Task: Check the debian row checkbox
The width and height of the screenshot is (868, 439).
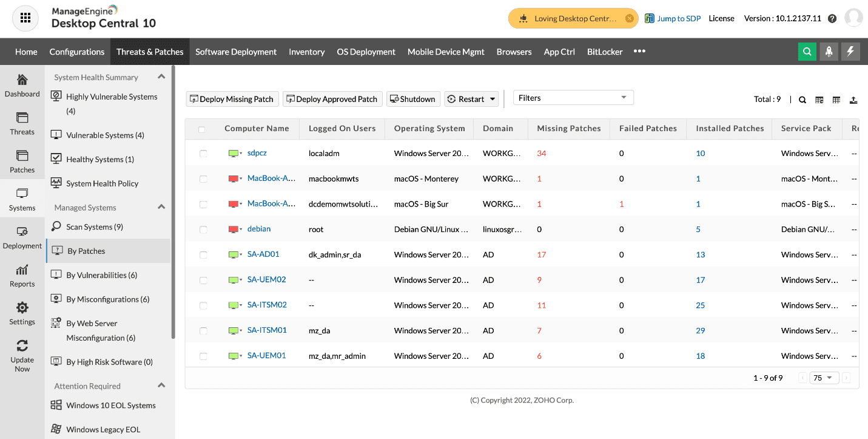Action: [x=203, y=230]
